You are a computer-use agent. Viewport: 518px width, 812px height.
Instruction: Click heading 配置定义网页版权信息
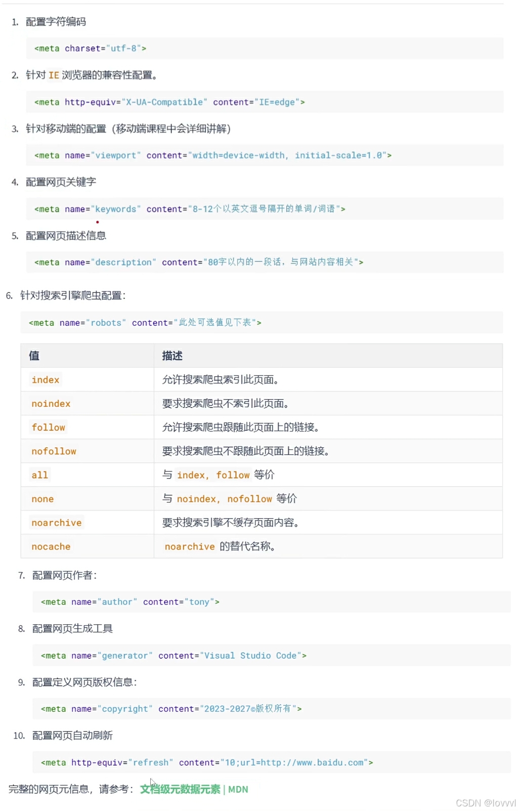tap(84, 682)
